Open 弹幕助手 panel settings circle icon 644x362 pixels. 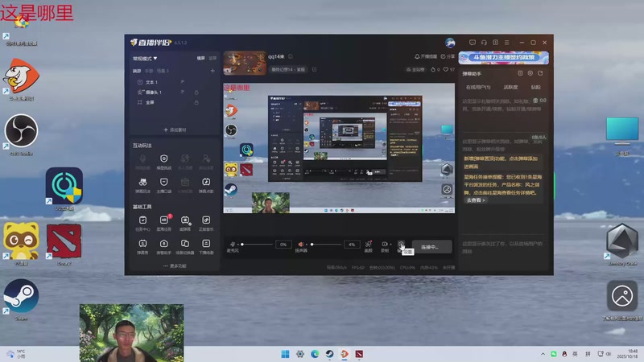530,73
